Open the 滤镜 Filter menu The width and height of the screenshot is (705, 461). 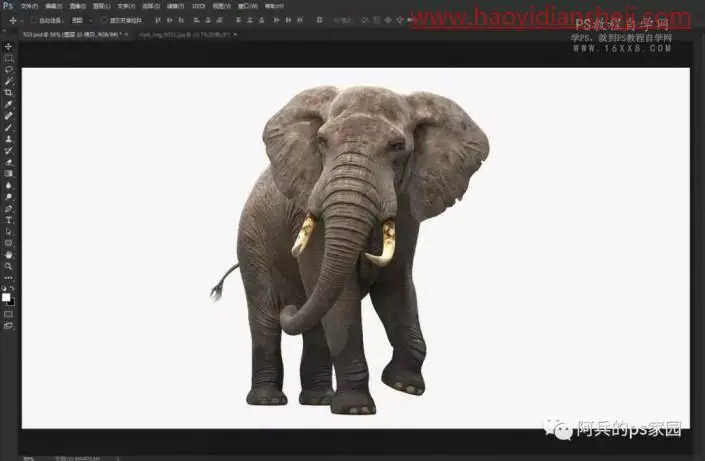(x=175, y=6)
